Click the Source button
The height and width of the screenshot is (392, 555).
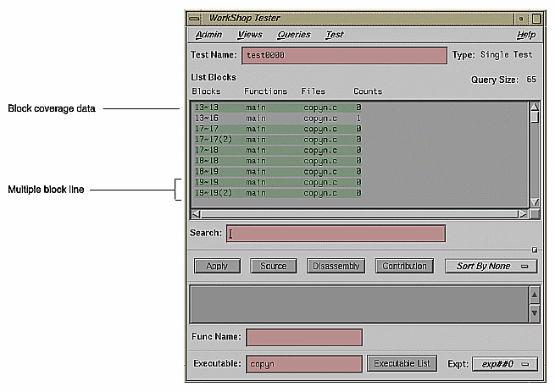pos(273,266)
